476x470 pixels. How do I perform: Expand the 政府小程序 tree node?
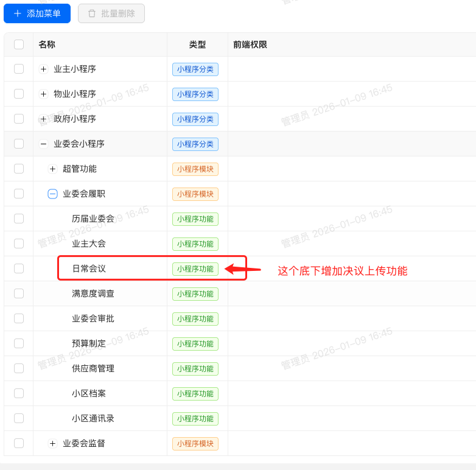tap(43, 119)
